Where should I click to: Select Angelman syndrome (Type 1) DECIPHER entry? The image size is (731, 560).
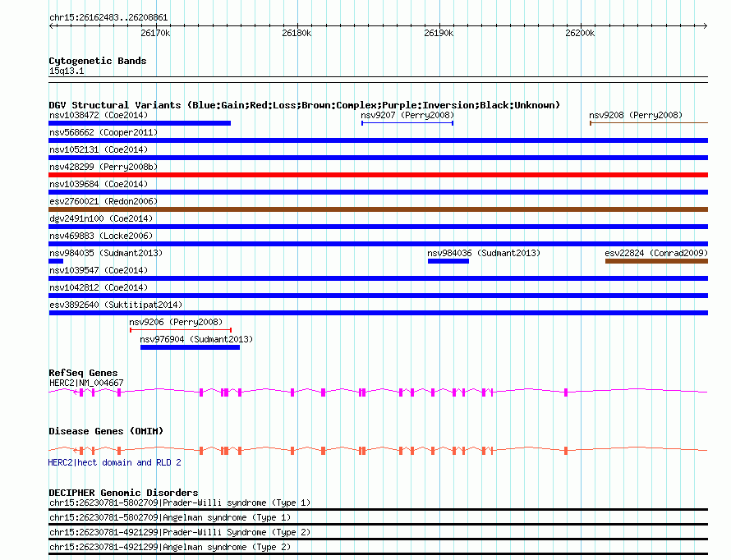point(170,517)
